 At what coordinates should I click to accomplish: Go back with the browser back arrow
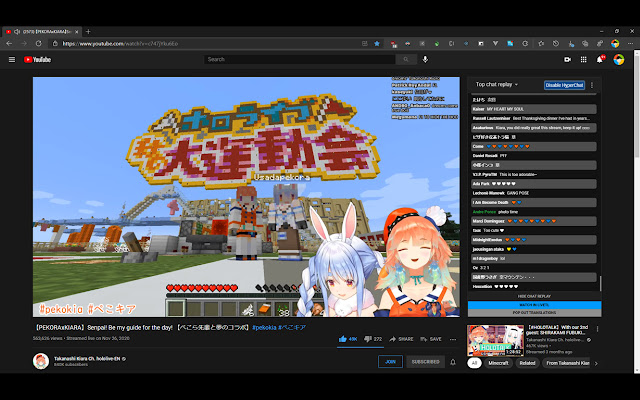pos(9,43)
